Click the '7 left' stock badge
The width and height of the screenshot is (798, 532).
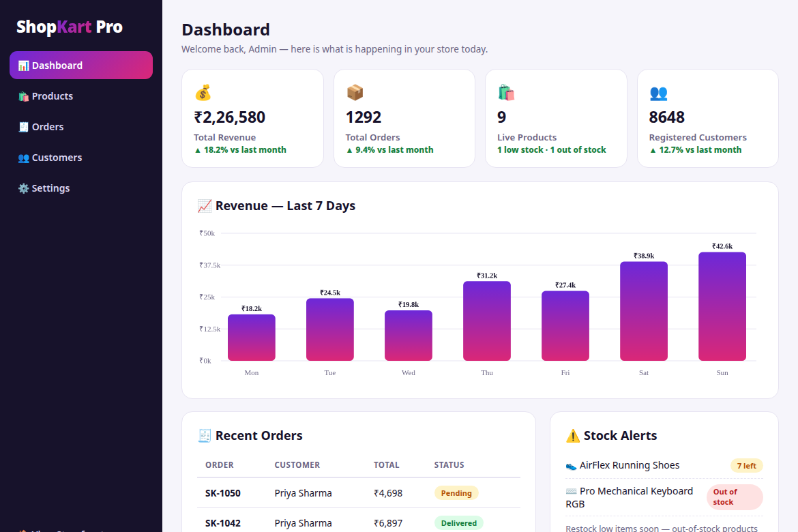coord(747,466)
